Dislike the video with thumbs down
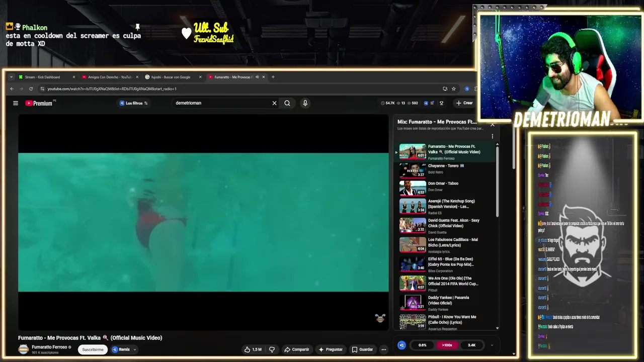This screenshot has width=644, height=362. pos(272,349)
